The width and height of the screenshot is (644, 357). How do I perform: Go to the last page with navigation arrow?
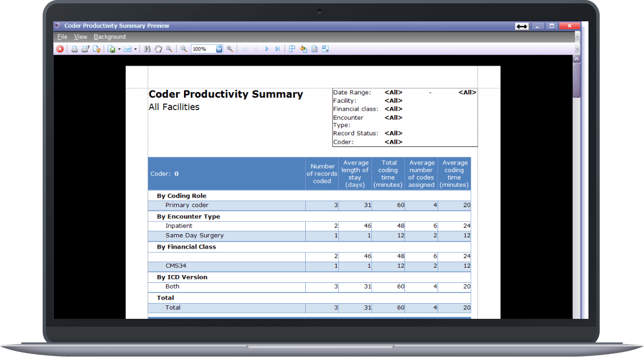pyautogui.click(x=277, y=49)
